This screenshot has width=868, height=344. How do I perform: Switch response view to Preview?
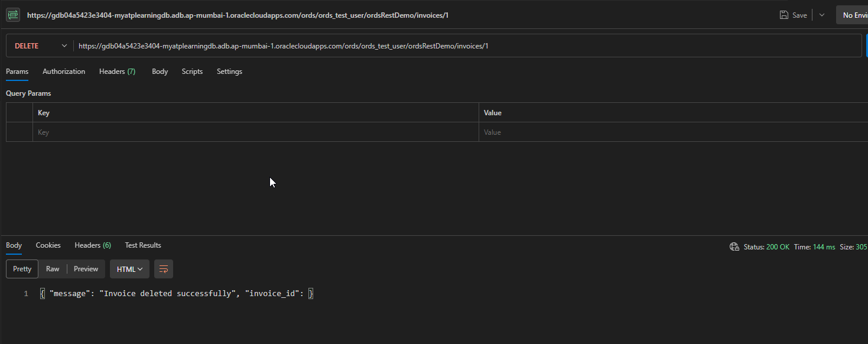coord(86,268)
